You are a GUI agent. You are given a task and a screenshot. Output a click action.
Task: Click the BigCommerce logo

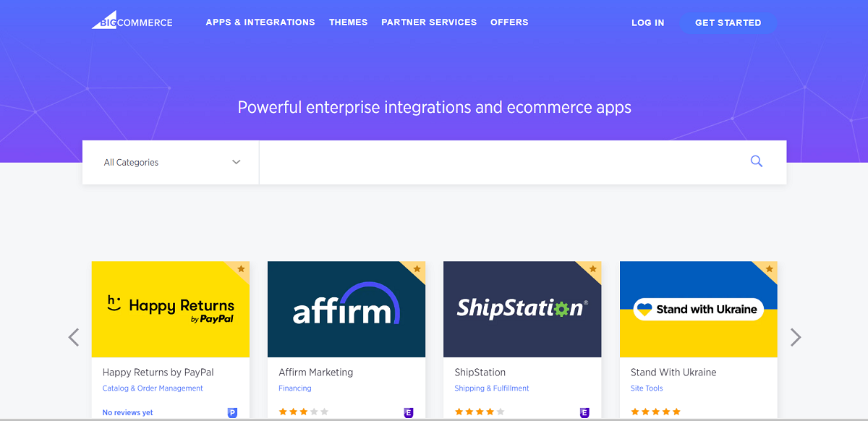click(131, 21)
